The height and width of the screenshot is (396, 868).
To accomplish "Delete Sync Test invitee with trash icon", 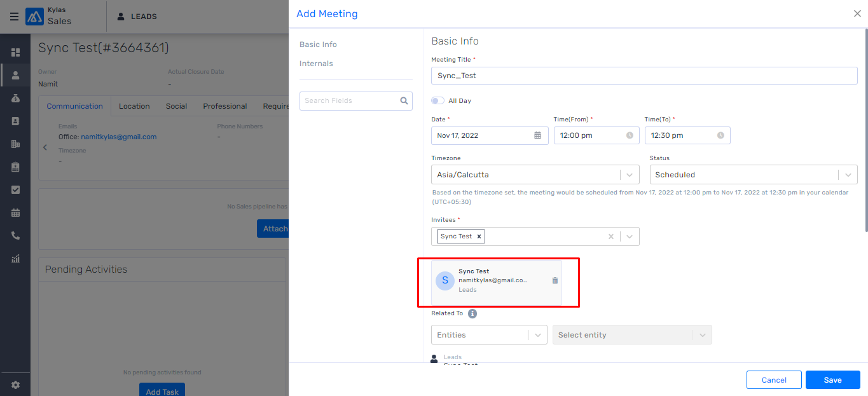I will click(555, 280).
